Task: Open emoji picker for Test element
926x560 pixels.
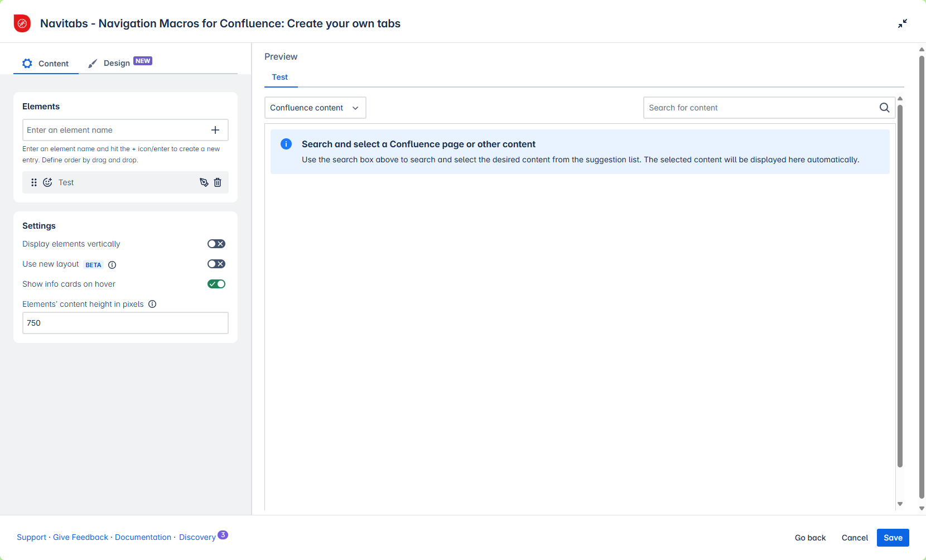Action: click(48, 182)
